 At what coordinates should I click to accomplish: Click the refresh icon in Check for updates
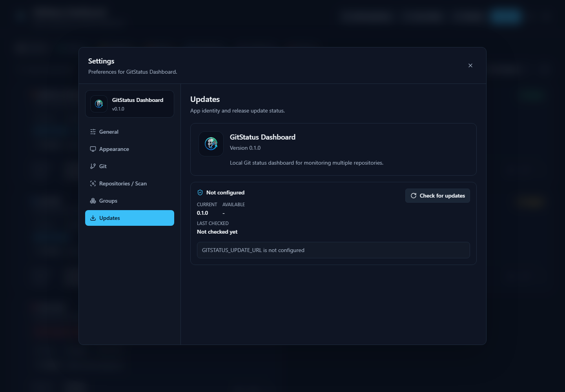click(414, 196)
